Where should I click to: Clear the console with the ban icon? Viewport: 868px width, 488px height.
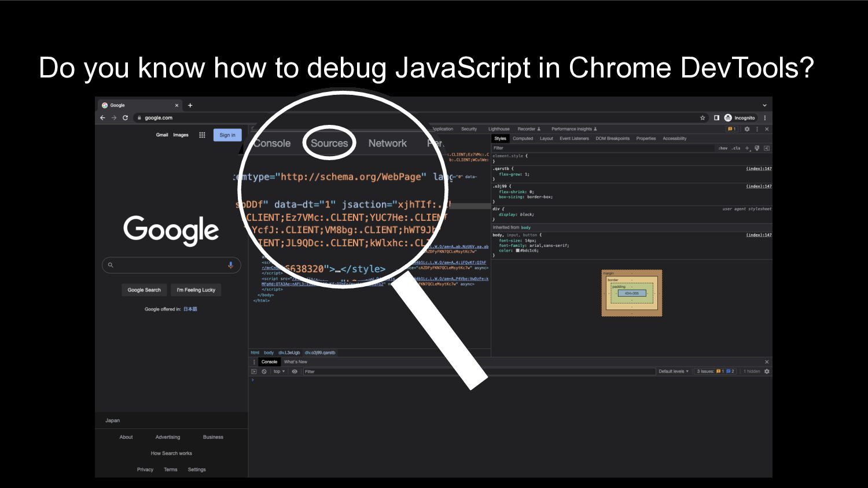point(264,371)
